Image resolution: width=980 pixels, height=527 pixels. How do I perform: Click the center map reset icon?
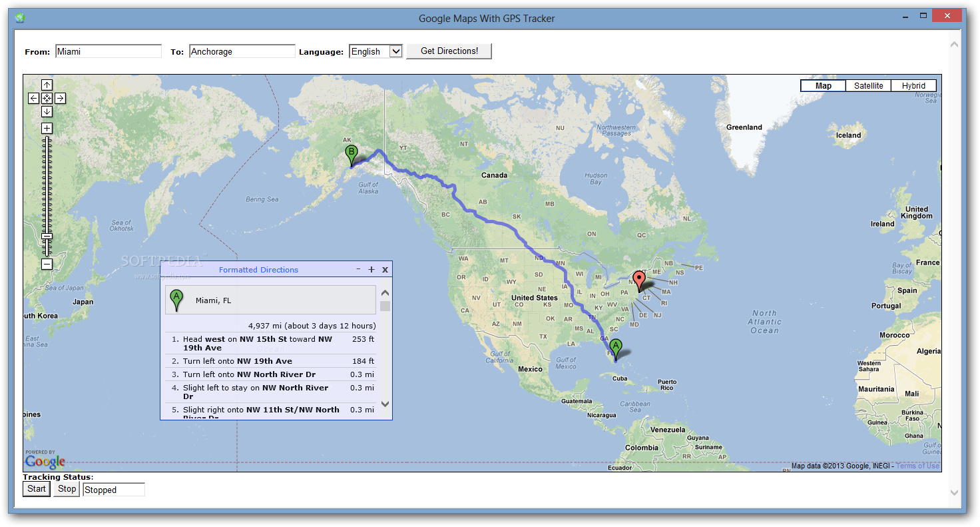[x=47, y=99]
